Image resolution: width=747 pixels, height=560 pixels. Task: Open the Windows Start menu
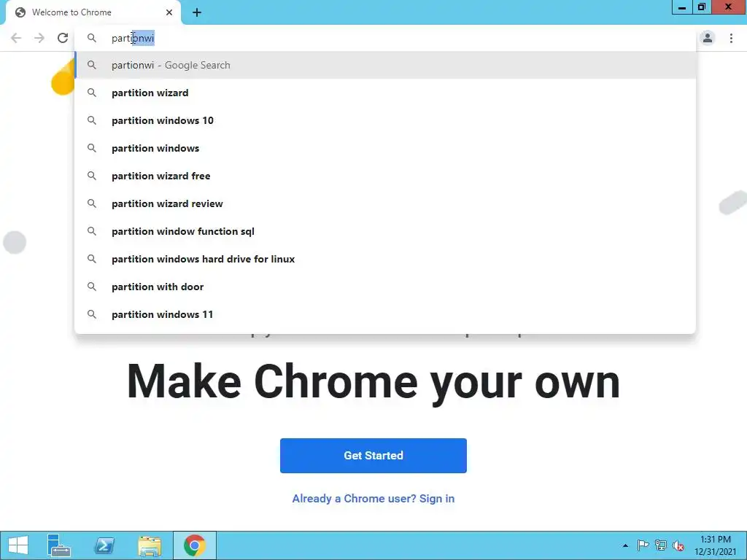coord(18,545)
